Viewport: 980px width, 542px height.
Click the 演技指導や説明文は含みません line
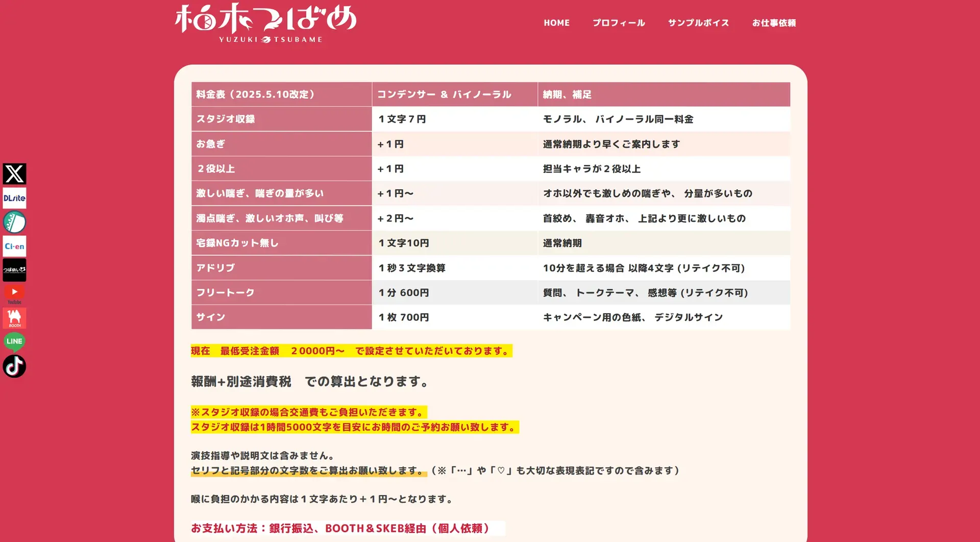[263, 455]
